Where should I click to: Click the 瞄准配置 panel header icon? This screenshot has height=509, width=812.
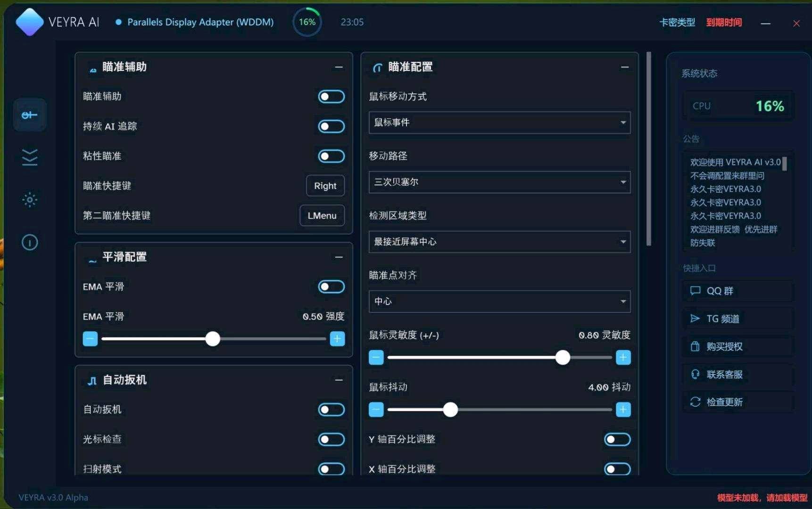tap(377, 68)
